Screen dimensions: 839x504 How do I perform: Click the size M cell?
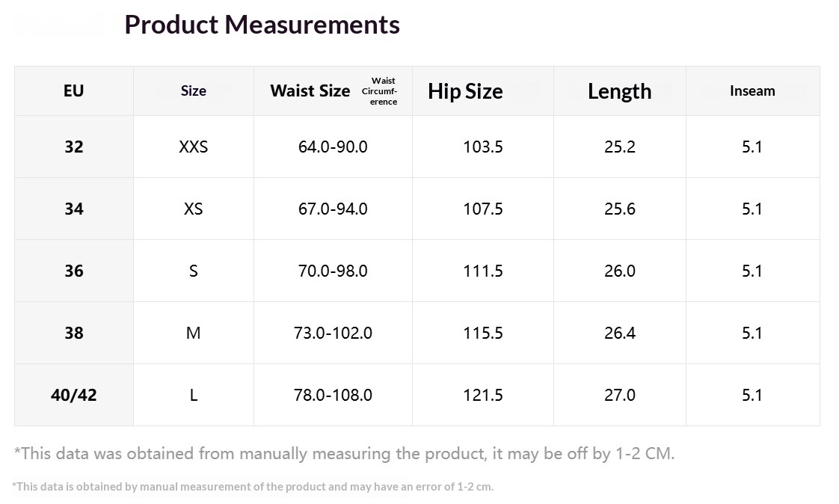pos(193,333)
